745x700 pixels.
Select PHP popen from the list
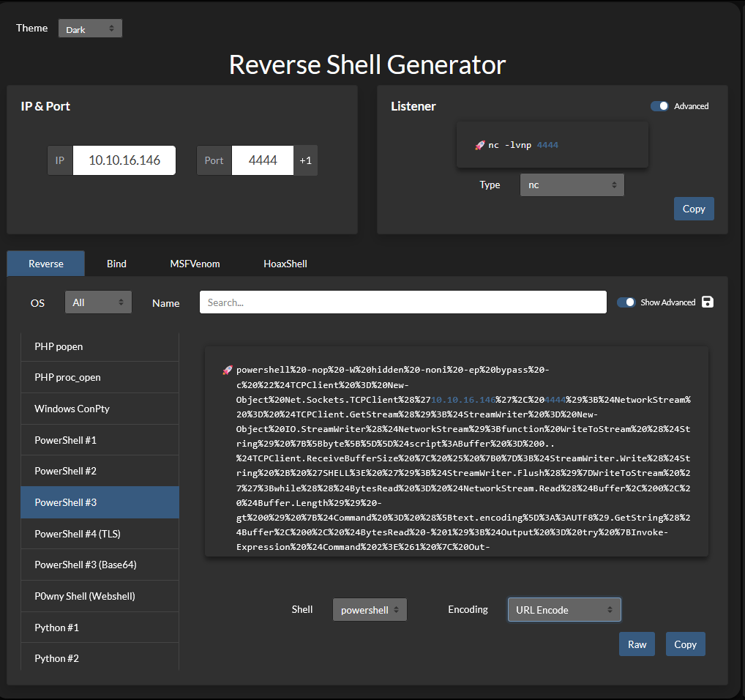pos(100,347)
